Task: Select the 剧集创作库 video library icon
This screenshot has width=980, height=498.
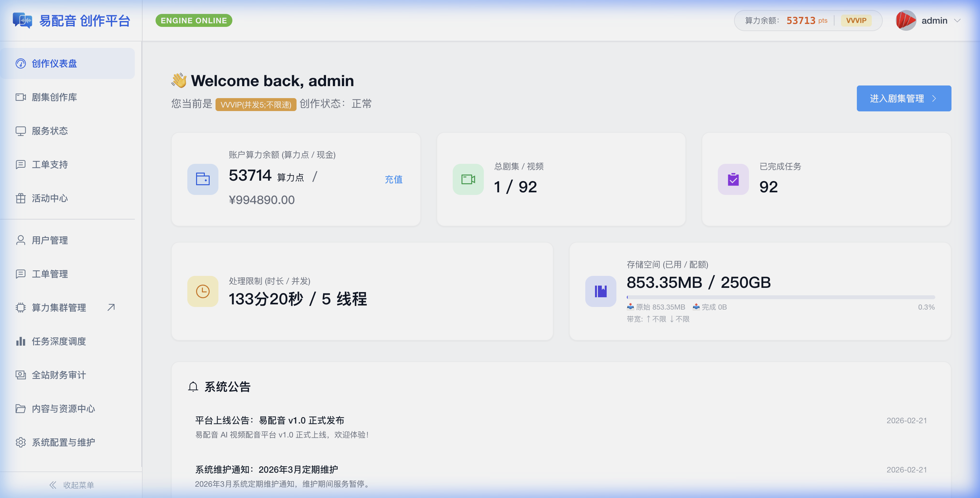Action: 21,97
